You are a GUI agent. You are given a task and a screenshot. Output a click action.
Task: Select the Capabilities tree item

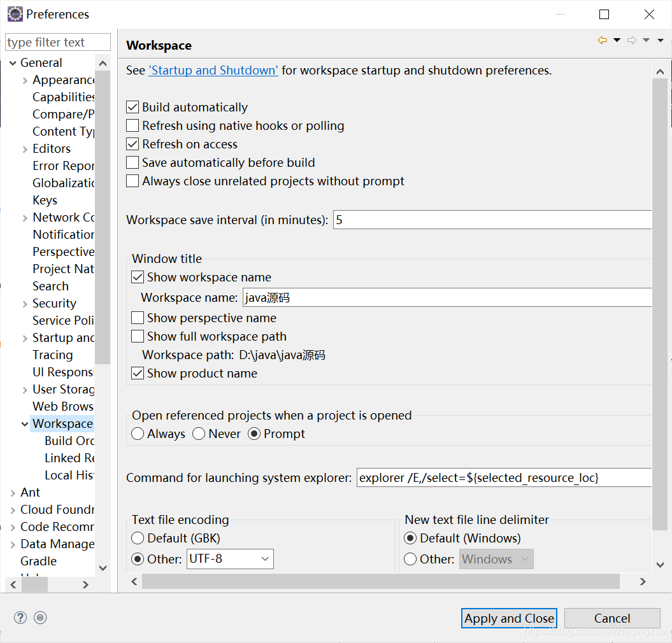click(x=64, y=97)
